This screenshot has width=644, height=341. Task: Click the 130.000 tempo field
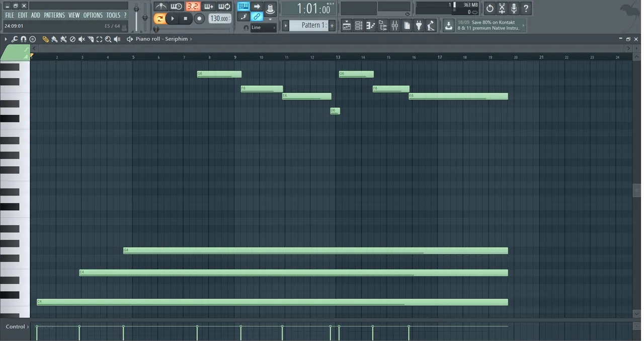220,19
